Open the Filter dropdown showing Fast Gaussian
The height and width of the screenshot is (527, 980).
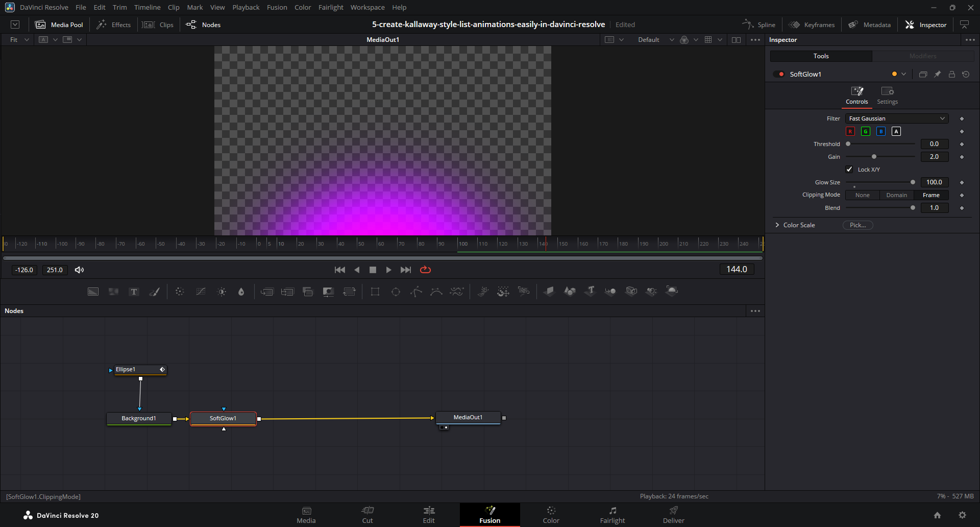[x=896, y=118]
